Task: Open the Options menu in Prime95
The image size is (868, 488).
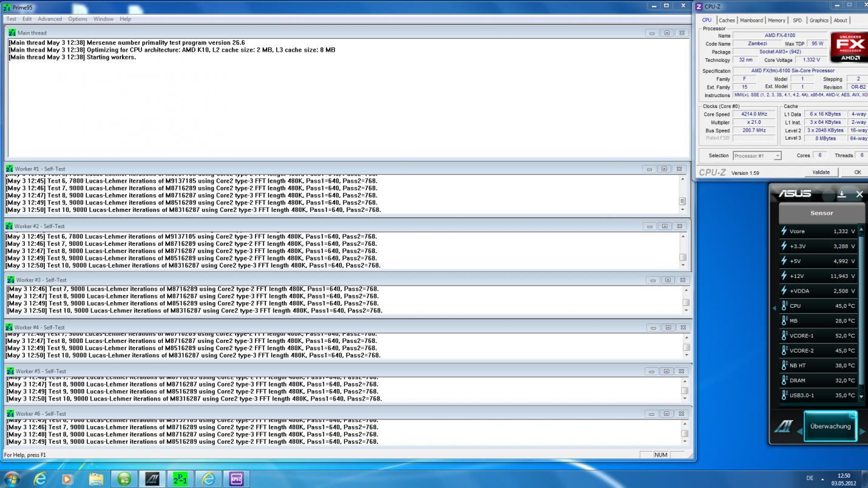Action: click(78, 19)
